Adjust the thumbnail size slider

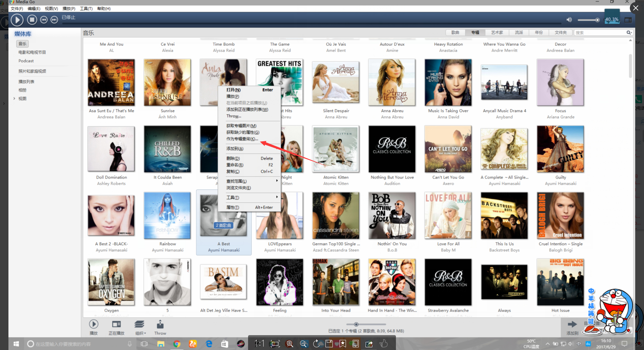(356, 324)
